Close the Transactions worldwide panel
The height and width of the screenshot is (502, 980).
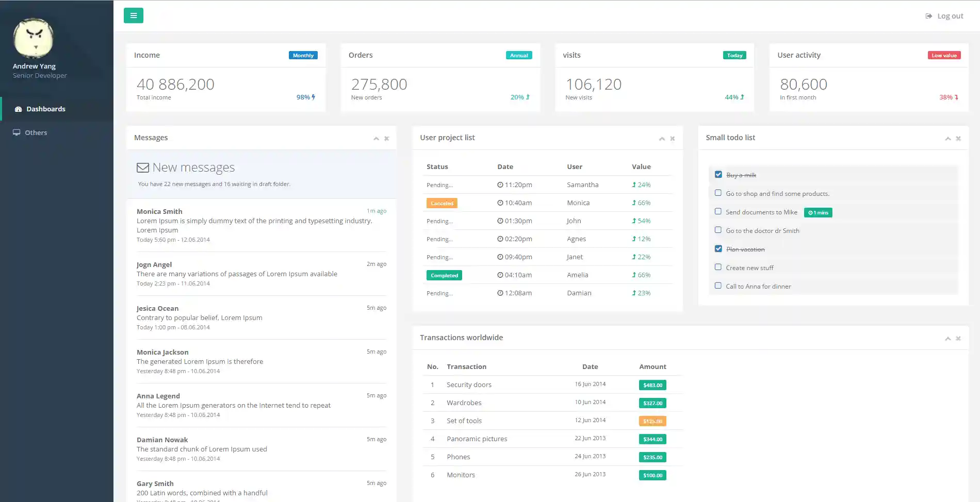click(958, 339)
